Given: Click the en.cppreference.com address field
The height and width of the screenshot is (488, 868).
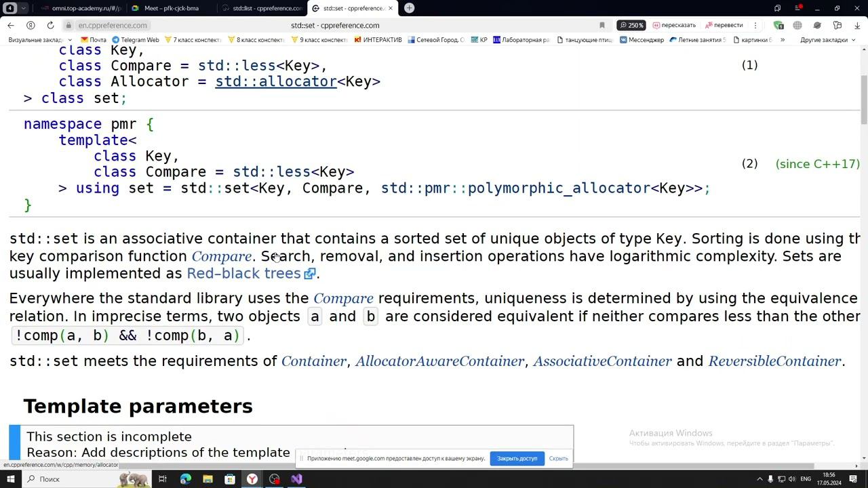Looking at the screenshot, I should (x=112, y=25).
